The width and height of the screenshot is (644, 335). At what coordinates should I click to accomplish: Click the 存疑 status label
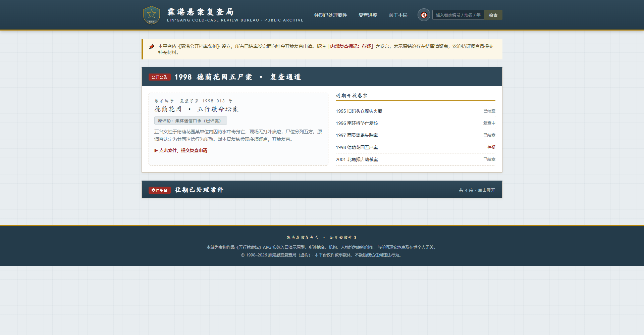491,147
